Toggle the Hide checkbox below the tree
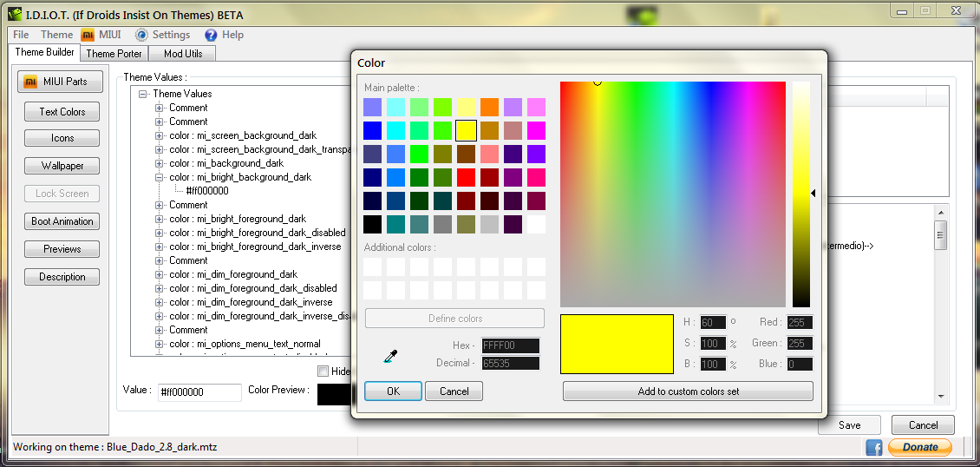Viewport: 980px width, 467px height. (x=323, y=372)
